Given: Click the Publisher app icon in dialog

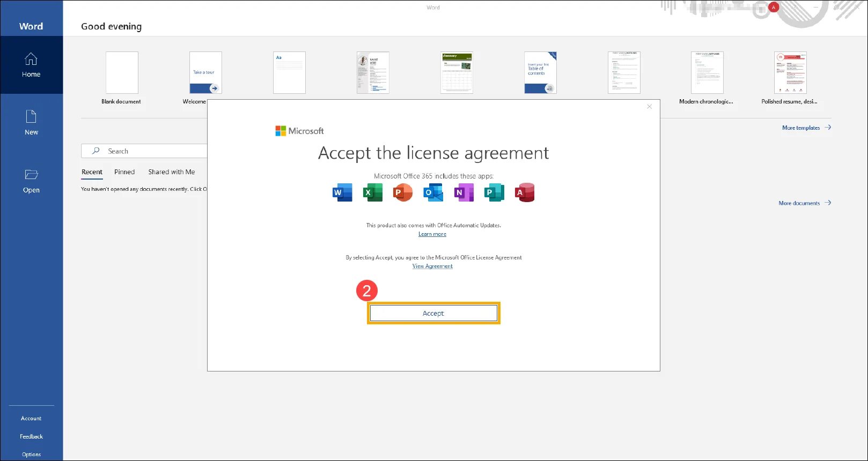Looking at the screenshot, I should click(x=494, y=192).
